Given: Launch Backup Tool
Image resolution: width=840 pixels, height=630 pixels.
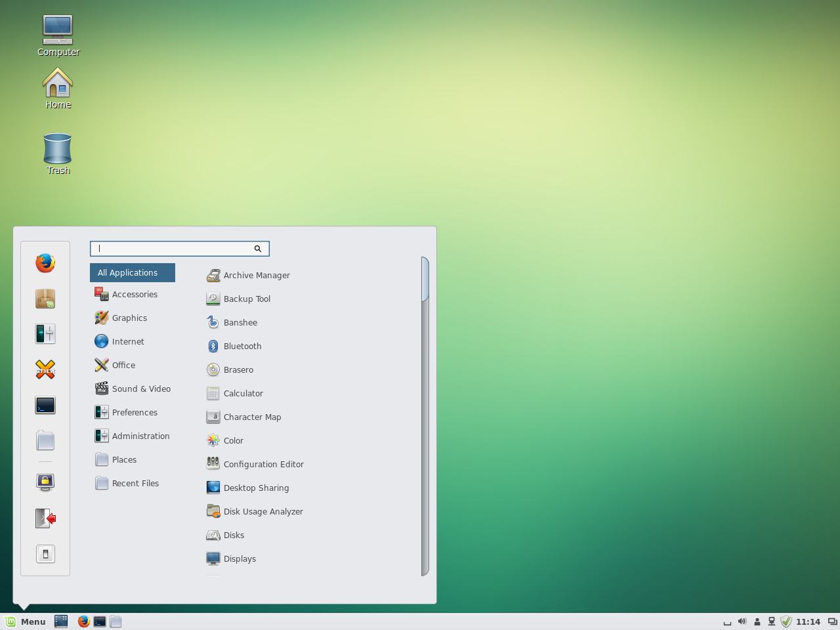Looking at the screenshot, I should [x=238, y=299].
